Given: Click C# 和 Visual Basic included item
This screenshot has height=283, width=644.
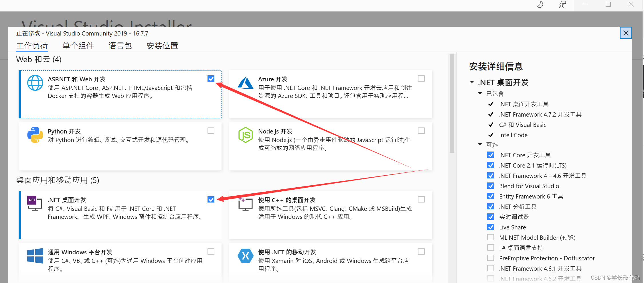Looking at the screenshot, I should [x=523, y=125].
